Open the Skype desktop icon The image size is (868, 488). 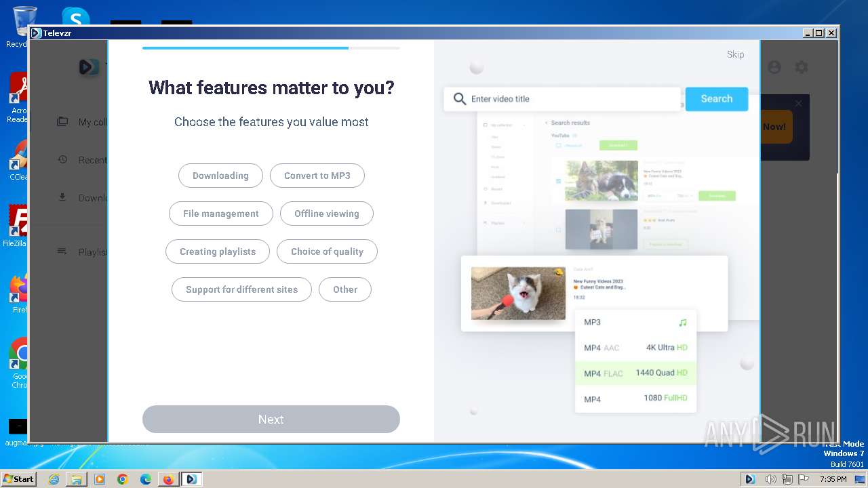pyautogui.click(x=75, y=17)
